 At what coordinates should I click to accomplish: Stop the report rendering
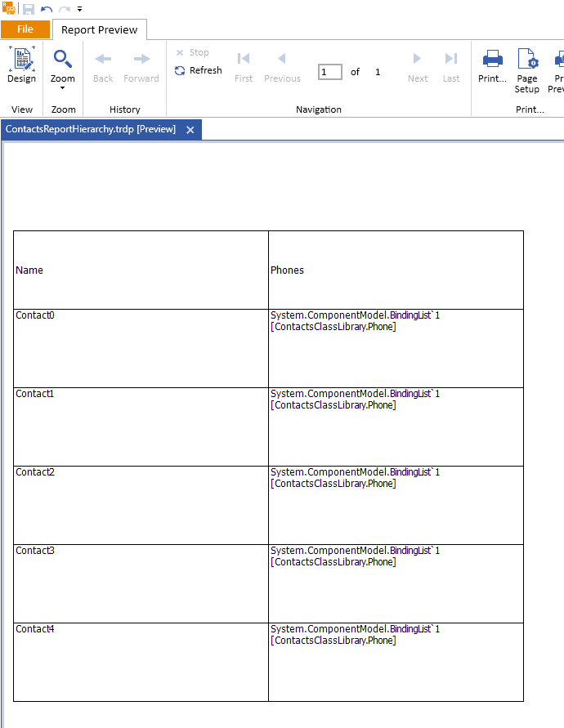click(x=192, y=52)
